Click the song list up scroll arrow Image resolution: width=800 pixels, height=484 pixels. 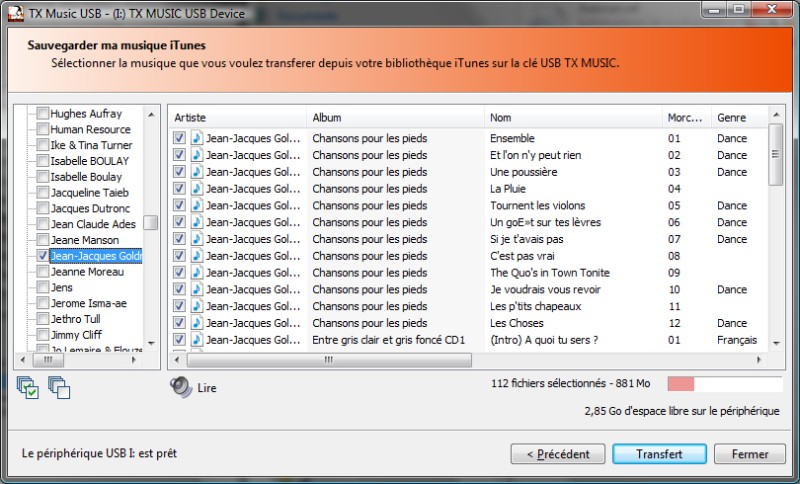coord(776,115)
